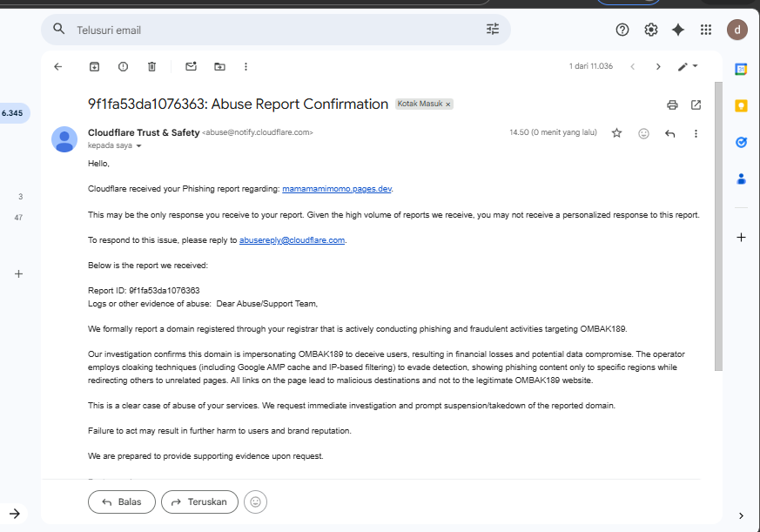This screenshot has width=760, height=532.
Task: Open emoji reaction button beside Teruskan
Action: [255, 502]
